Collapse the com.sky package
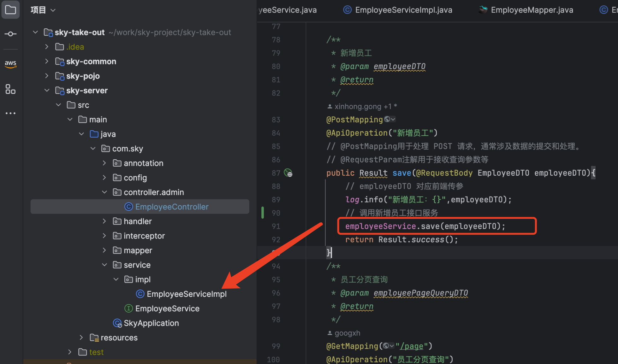 [x=93, y=148]
